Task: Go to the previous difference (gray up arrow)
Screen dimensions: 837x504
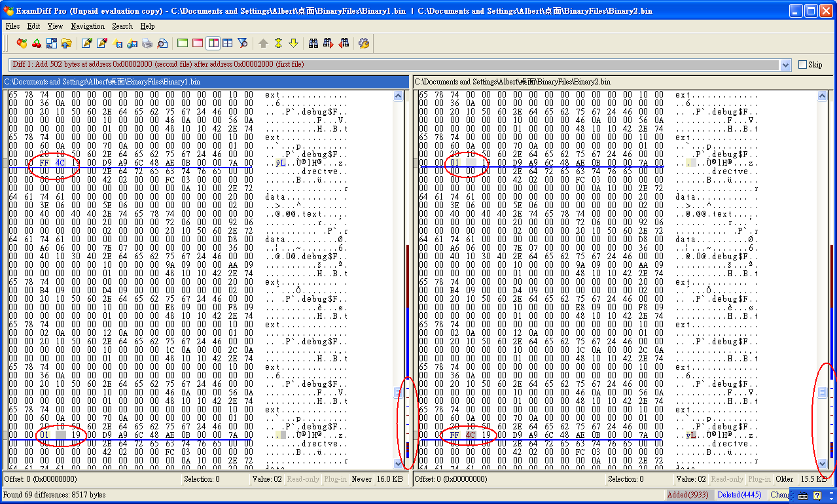Action: (x=263, y=43)
